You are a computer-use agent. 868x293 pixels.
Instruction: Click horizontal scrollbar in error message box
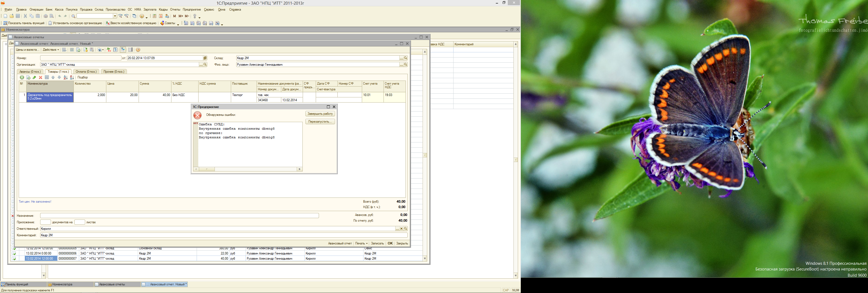(248, 169)
